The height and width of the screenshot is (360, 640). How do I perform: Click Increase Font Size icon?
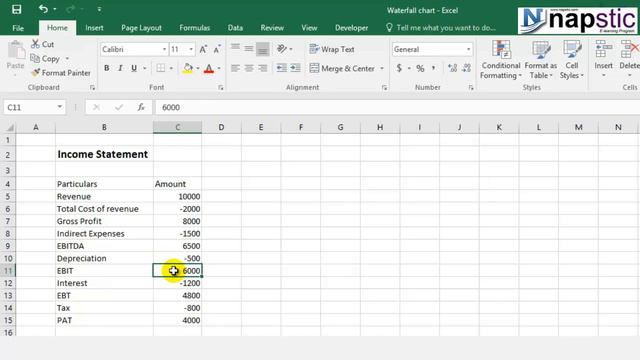coord(203,49)
